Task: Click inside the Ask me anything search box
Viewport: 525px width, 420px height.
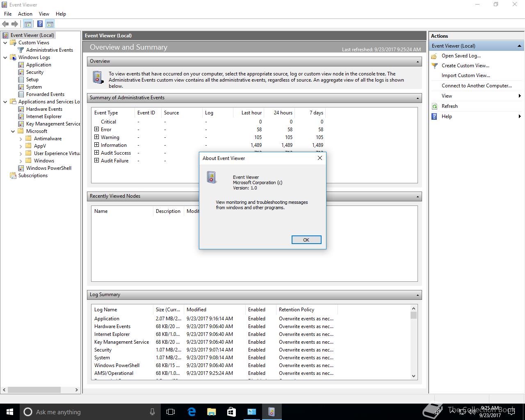Action: (x=90, y=412)
